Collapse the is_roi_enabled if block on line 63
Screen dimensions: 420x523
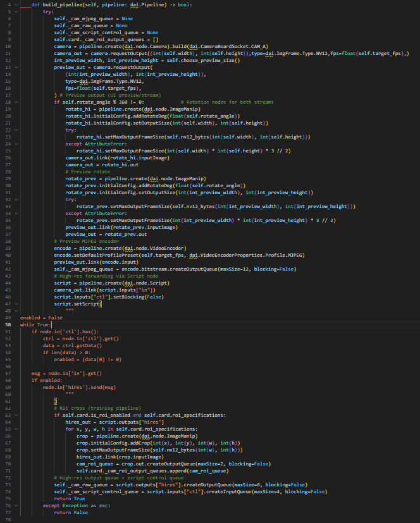pyautogui.click(x=16, y=415)
